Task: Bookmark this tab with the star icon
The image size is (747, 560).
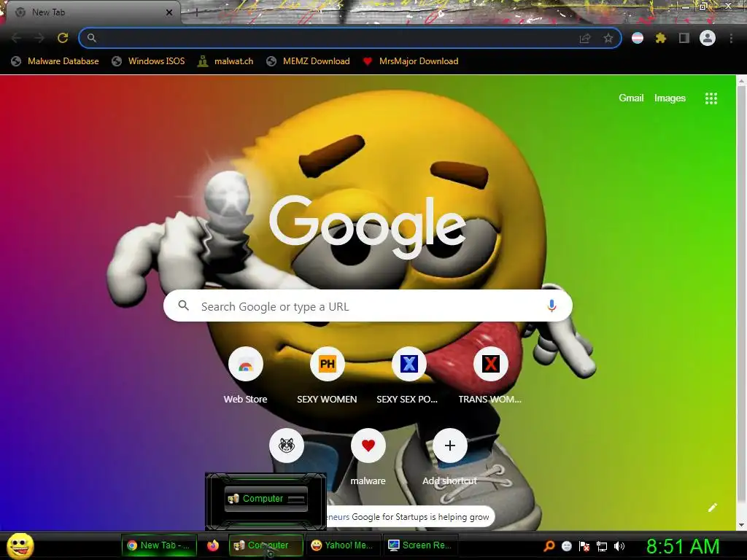Action: pyautogui.click(x=608, y=38)
